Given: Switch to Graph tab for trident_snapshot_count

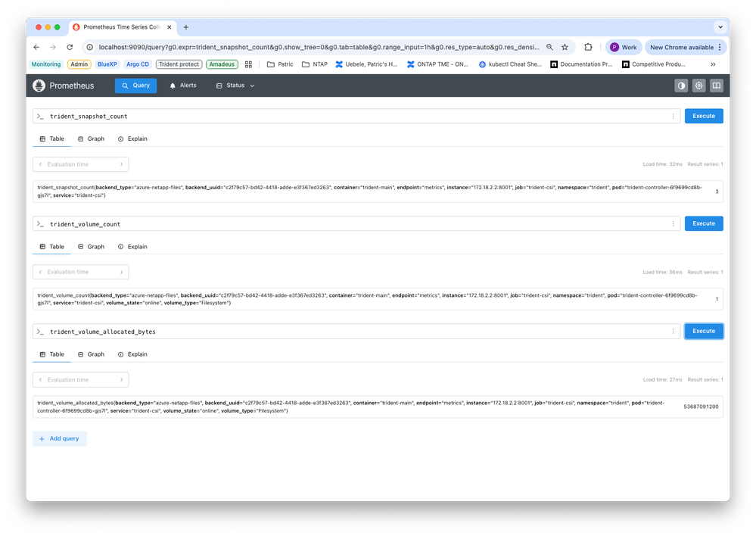Looking at the screenshot, I should 91,139.
